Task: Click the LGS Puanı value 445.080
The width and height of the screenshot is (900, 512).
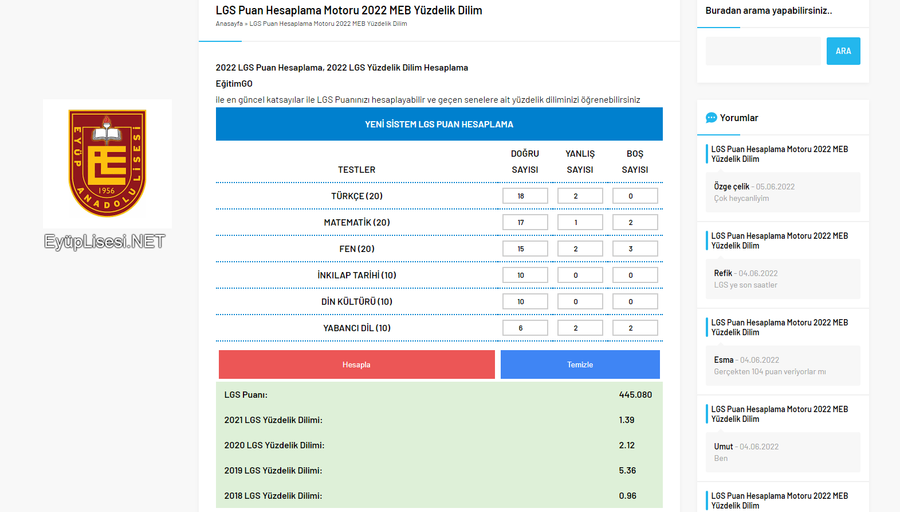Action: [x=635, y=395]
